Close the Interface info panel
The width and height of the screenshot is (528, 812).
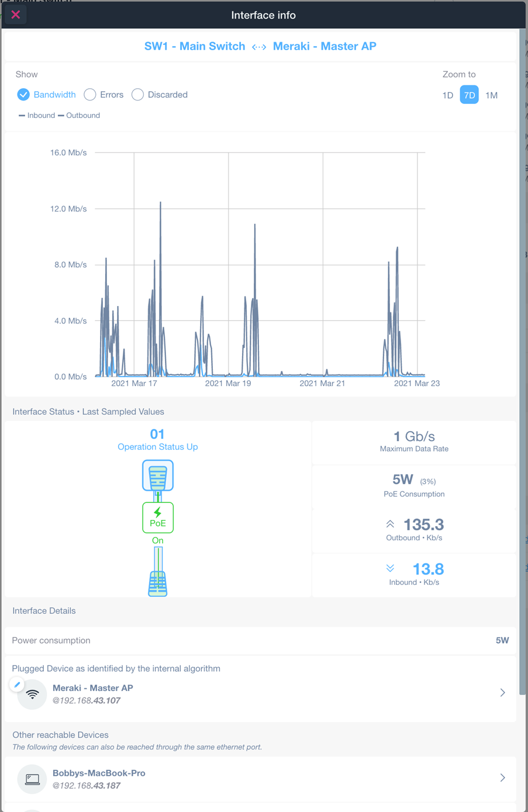pyautogui.click(x=16, y=15)
